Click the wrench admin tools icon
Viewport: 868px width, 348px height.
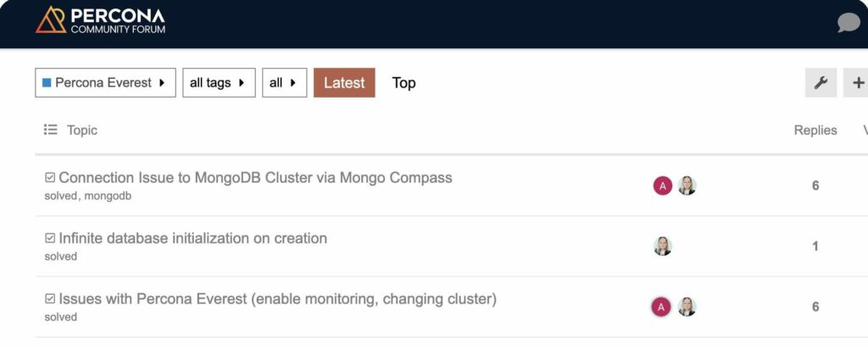pos(821,82)
